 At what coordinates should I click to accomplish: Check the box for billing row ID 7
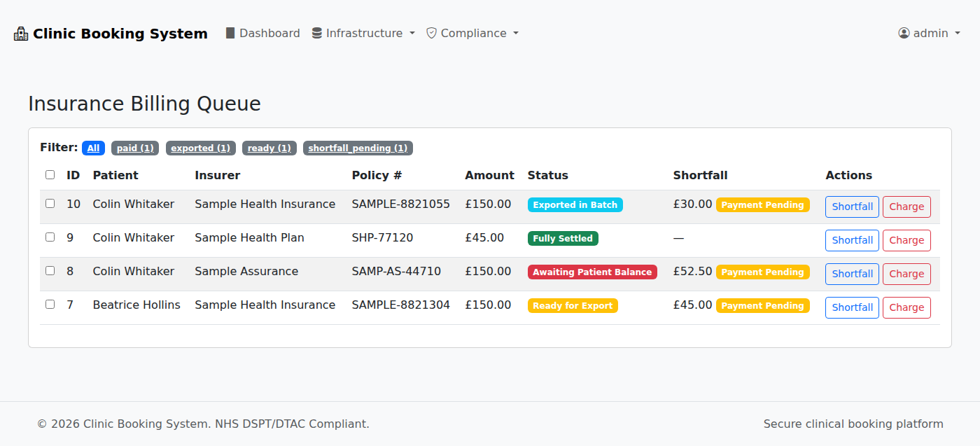50,305
